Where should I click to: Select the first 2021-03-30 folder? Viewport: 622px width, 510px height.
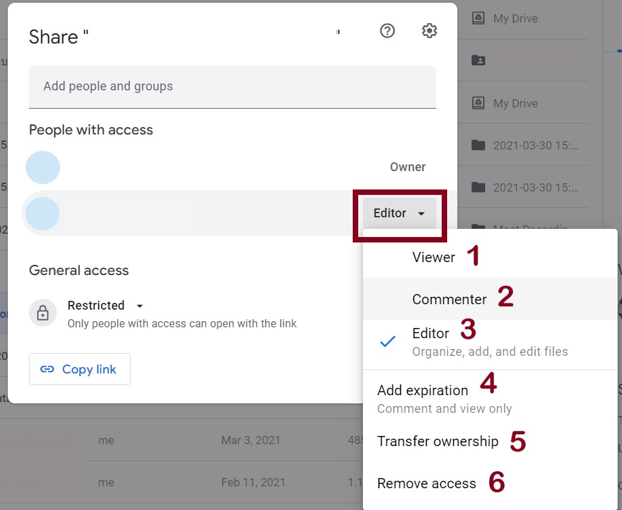click(x=535, y=145)
